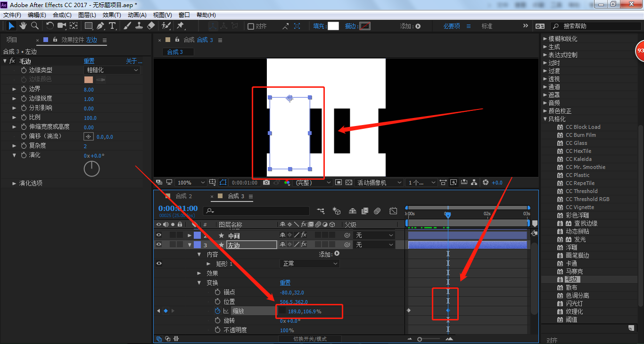Click the 添加 play button in 内容 row
The width and height of the screenshot is (644, 344).
pos(337,254)
